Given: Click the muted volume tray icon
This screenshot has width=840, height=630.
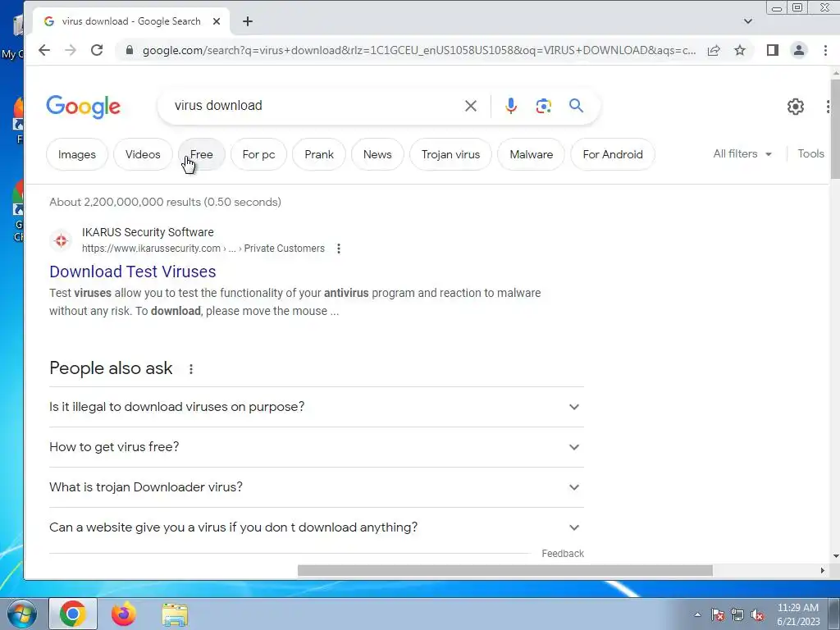Looking at the screenshot, I should pos(757,615).
